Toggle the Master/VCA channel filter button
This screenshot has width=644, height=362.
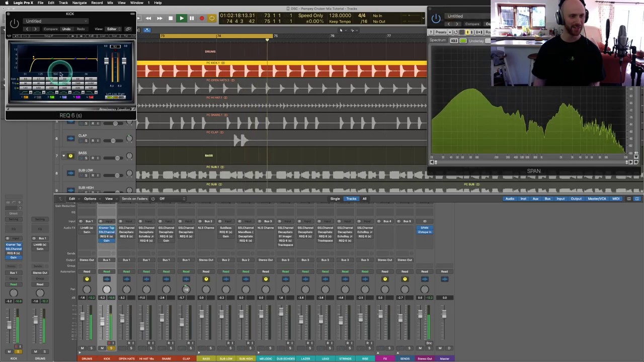[597, 199]
